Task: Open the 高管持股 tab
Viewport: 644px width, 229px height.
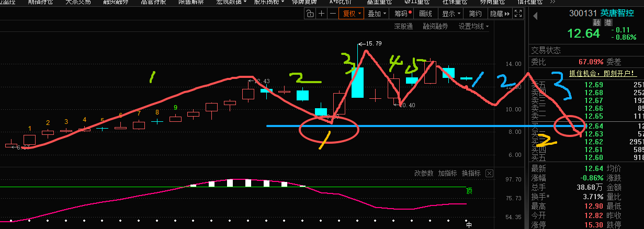Action: point(153,2)
